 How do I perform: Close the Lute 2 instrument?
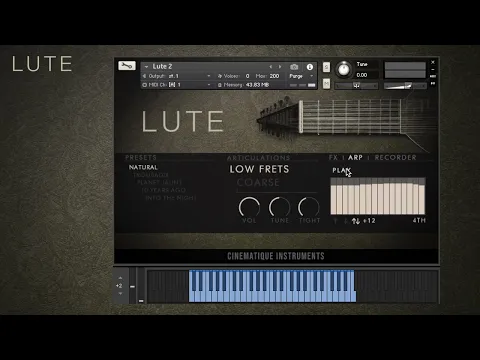click(433, 62)
